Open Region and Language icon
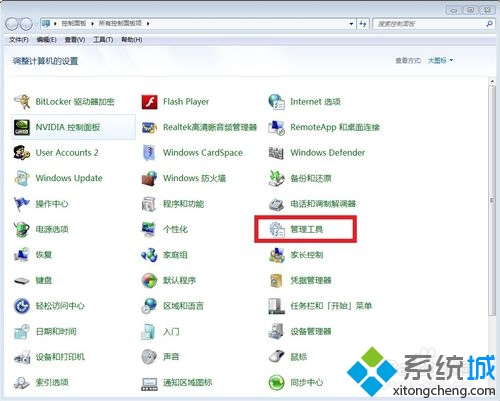 (x=149, y=306)
